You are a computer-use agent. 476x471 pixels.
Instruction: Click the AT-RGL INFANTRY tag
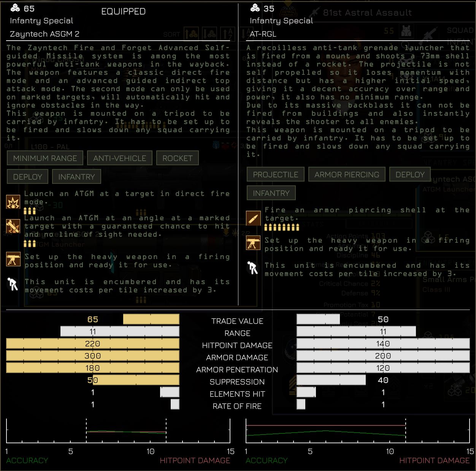point(271,193)
